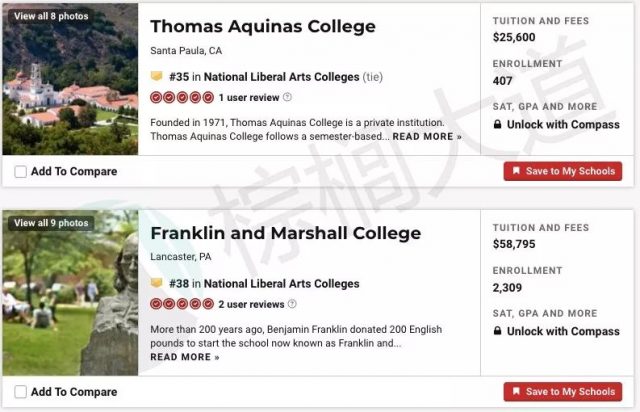Viewport: 640px width, 412px height.
Task: Expand READ MORE in Franklin and Marshall description
Action: click(185, 358)
